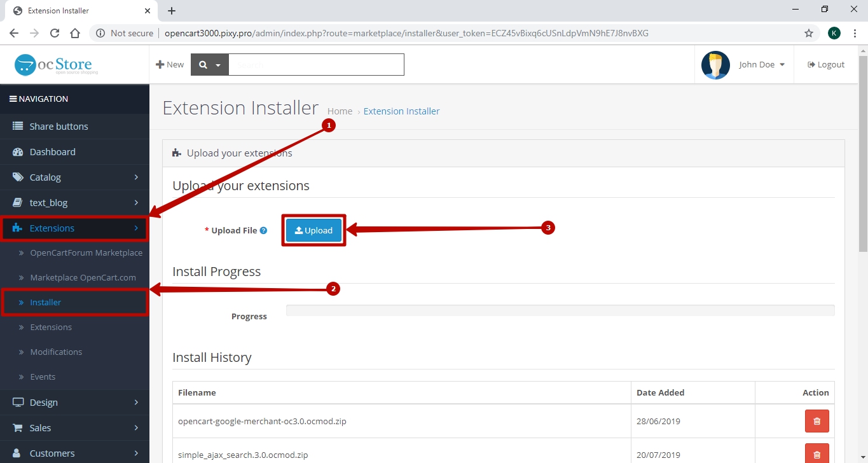Click the top search input field
Viewport: 868px width, 463px height.
pyautogui.click(x=316, y=65)
